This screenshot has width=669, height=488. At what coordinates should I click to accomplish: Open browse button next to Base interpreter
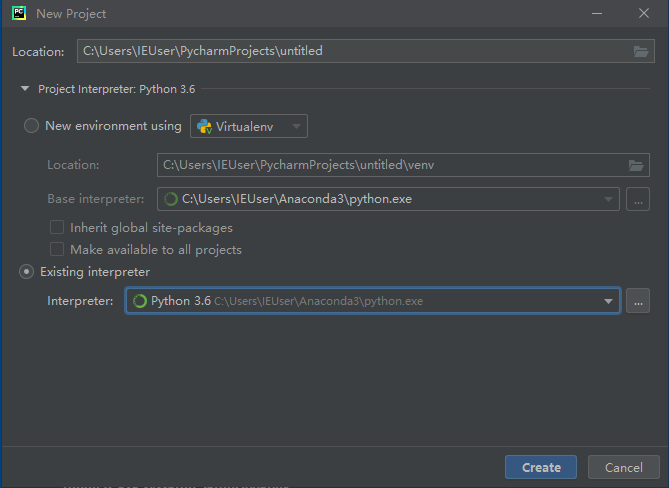pos(638,199)
